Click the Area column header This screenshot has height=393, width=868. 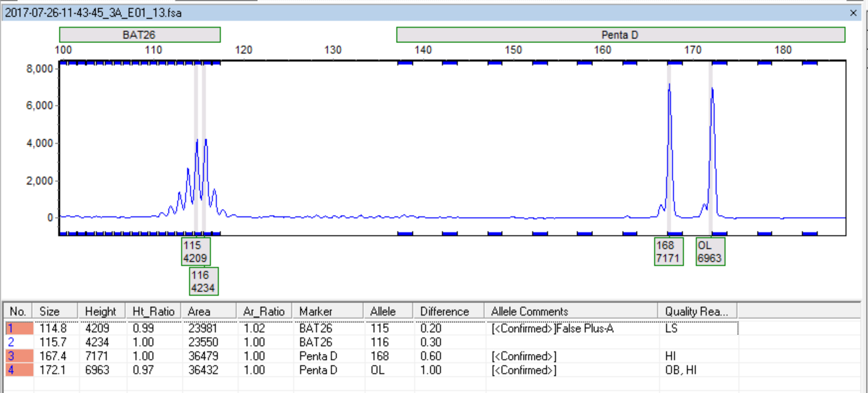(209, 311)
